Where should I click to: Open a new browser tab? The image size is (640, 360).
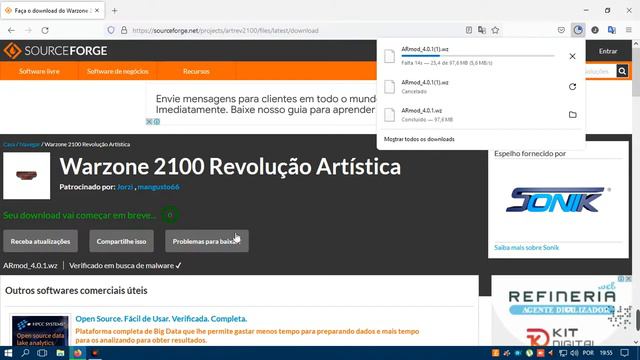pos(115,11)
